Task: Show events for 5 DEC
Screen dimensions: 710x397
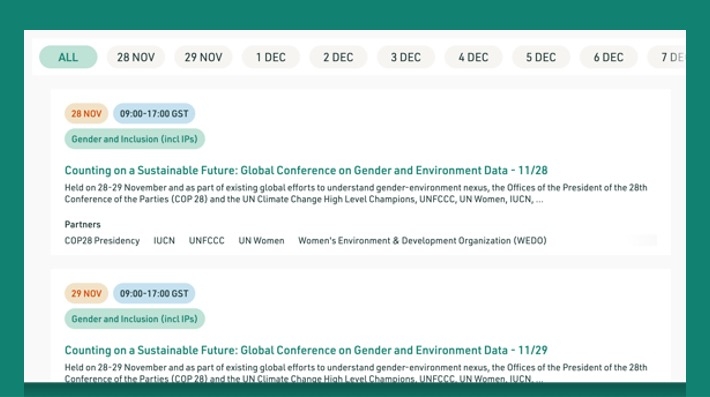Action: click(x=541, y=57)
